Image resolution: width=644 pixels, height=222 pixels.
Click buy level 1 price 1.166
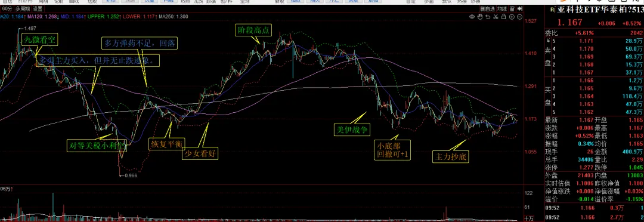click(x=587, y=81)
